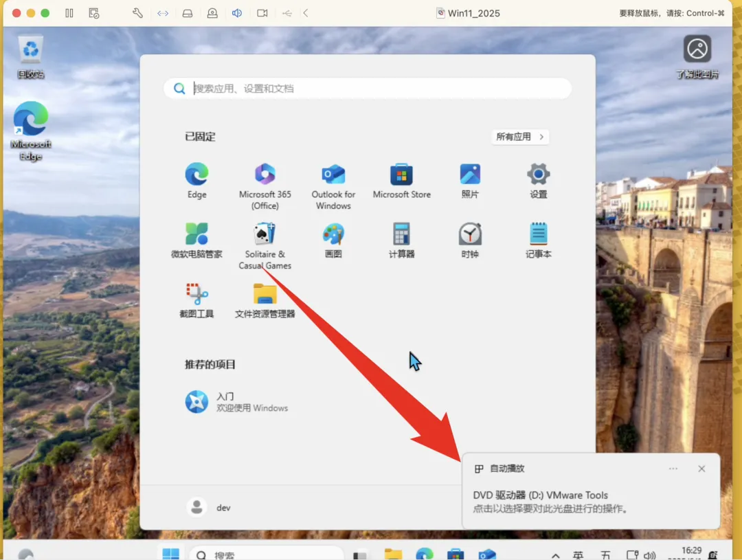Launch the 画图 Paint app
Screen dimensions: 742x560
tap(333, 240)
